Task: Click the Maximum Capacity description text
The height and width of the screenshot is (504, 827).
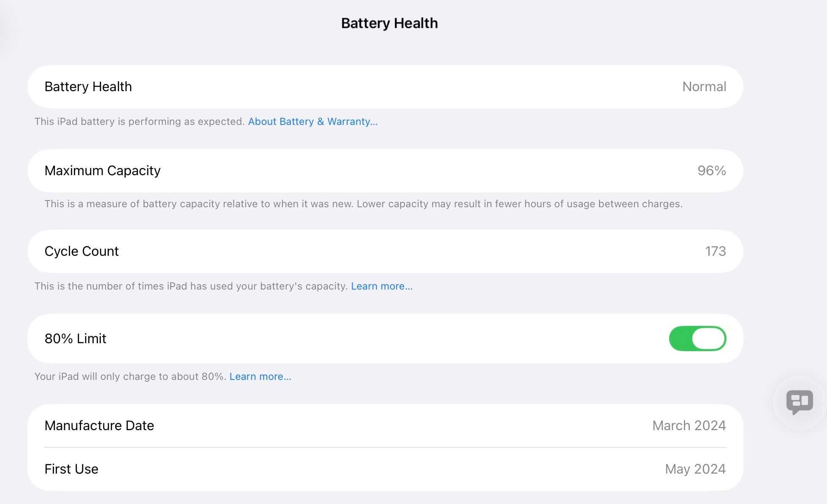Action: [363, 204]
